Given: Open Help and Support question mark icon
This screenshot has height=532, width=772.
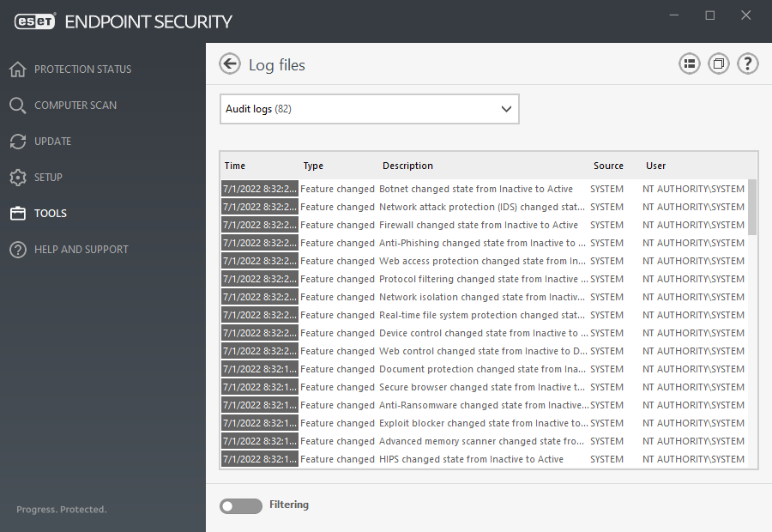Looking at the screenshot, I should (16, 249).
